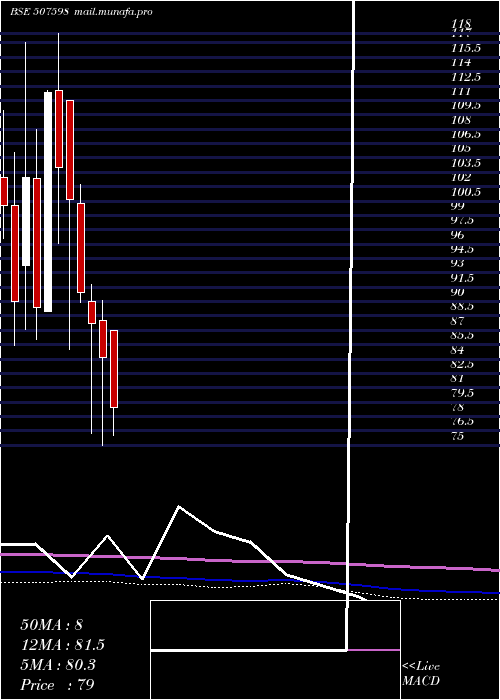500x700 pixels.
Task: Click the 78 price axis label
Action: [x=458, y=407]
